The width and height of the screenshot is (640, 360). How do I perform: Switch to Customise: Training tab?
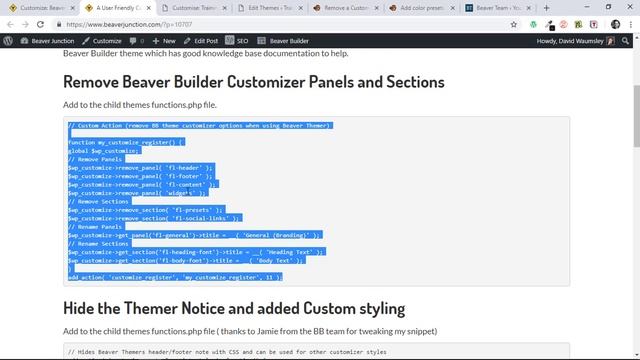(x=194, y=8)
